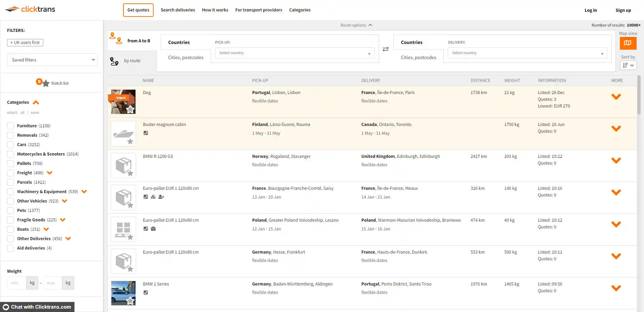
Task: Tick the Pets category checkbox
Action: [x=10, y=211]
